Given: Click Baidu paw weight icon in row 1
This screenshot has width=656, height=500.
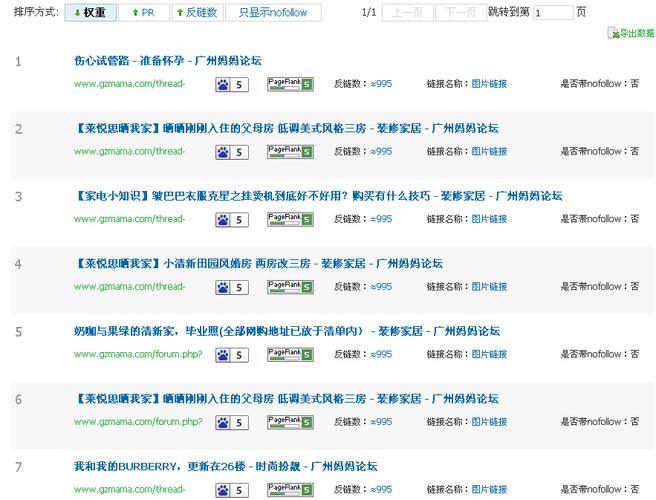Looking at the screenshot, I should [x=232, y=85].
